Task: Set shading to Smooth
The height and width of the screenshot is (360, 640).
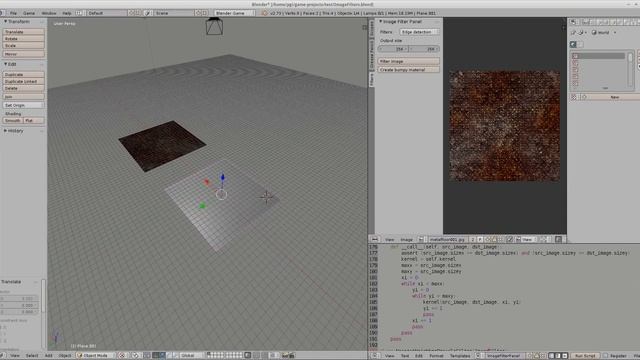Action: point(13,120)
